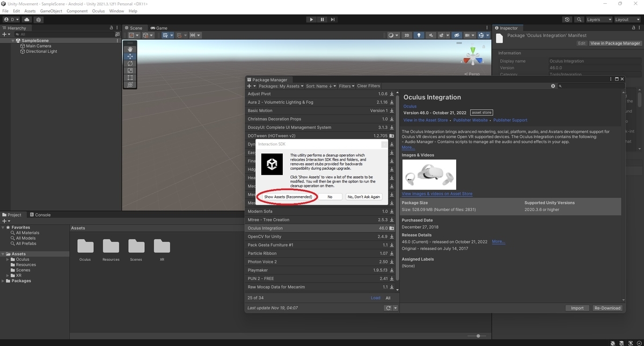This screenshot has width=644, height=346.
Task: Step one frame forward
Action: pos(333,19)
